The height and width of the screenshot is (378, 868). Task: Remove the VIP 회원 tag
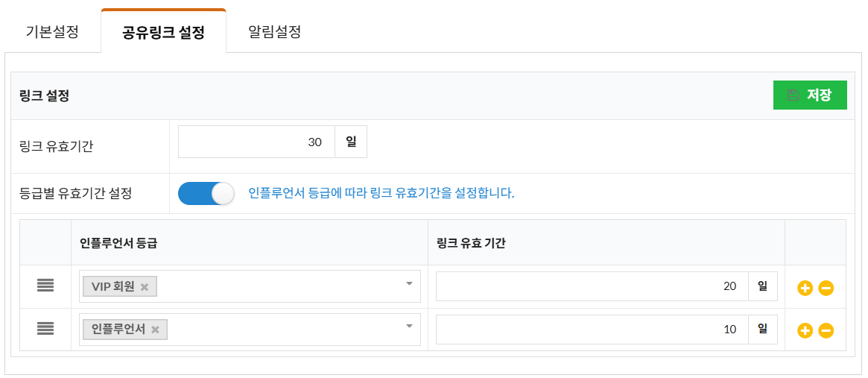[145, 287]
